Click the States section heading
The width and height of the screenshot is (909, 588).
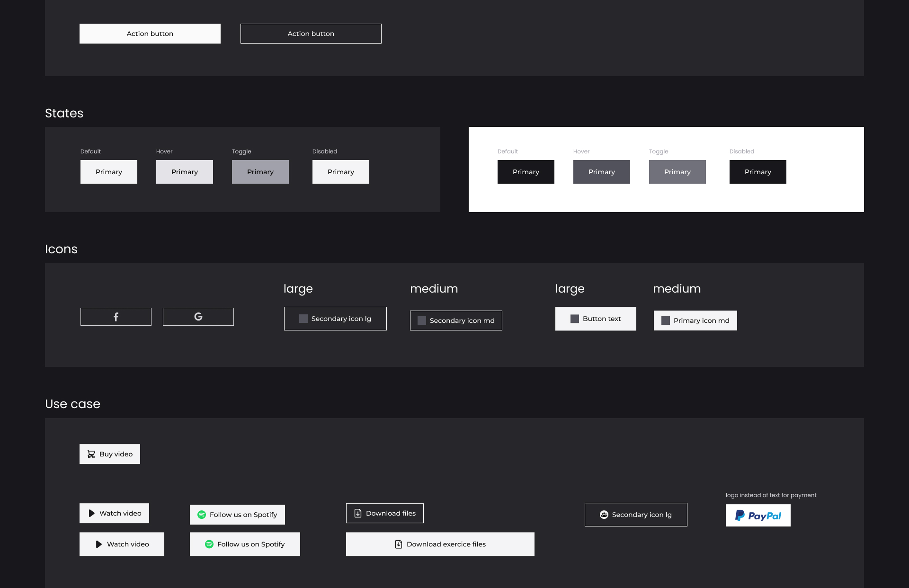pyautogui.click(x=64, y=113)
